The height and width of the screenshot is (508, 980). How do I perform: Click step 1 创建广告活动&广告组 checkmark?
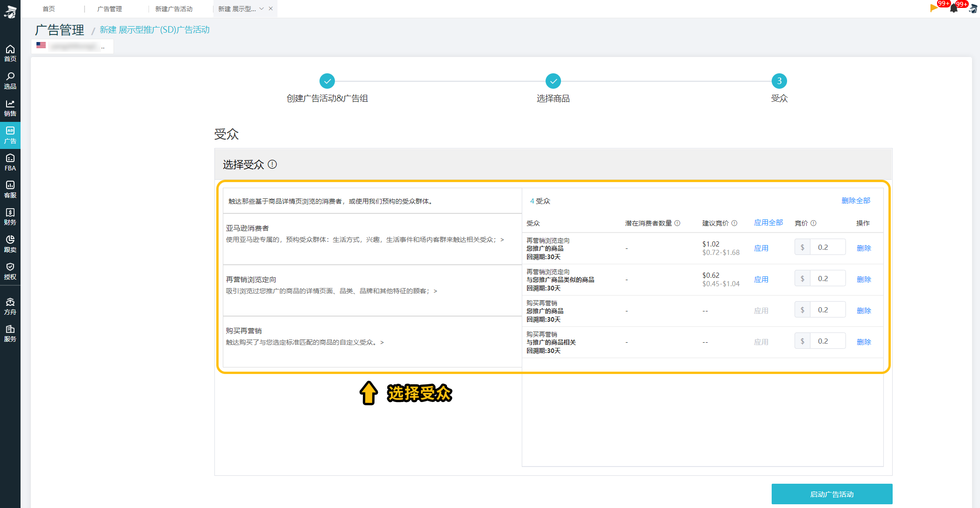(x=327, y=81)
